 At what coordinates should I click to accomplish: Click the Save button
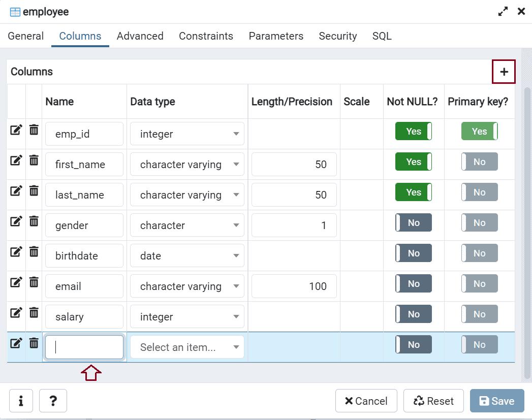pyautogui.click(x=497, y=401)
